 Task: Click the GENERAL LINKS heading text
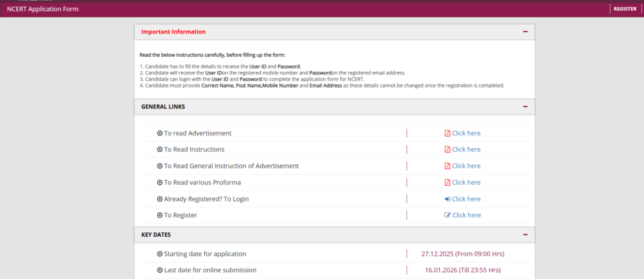[163, 106]
